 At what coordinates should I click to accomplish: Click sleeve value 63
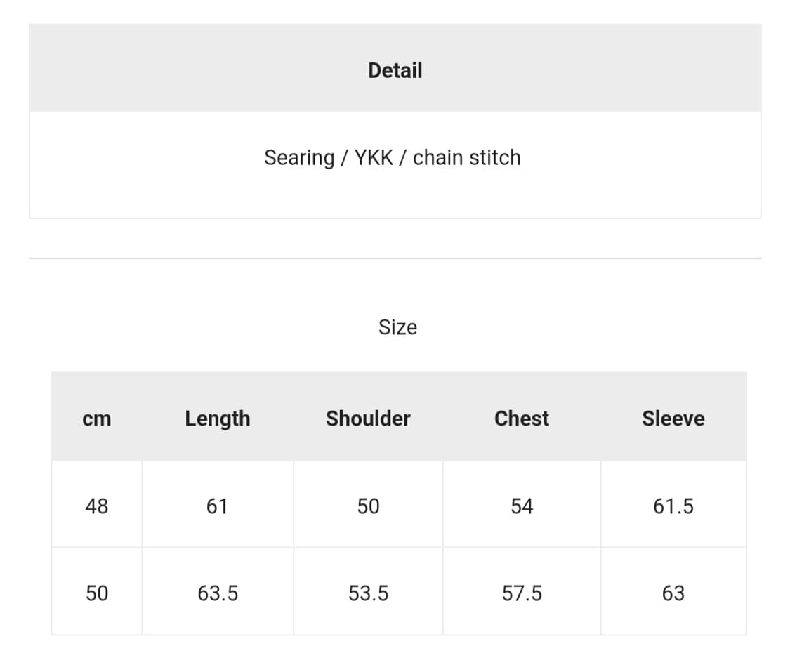(x=673, y=593)
